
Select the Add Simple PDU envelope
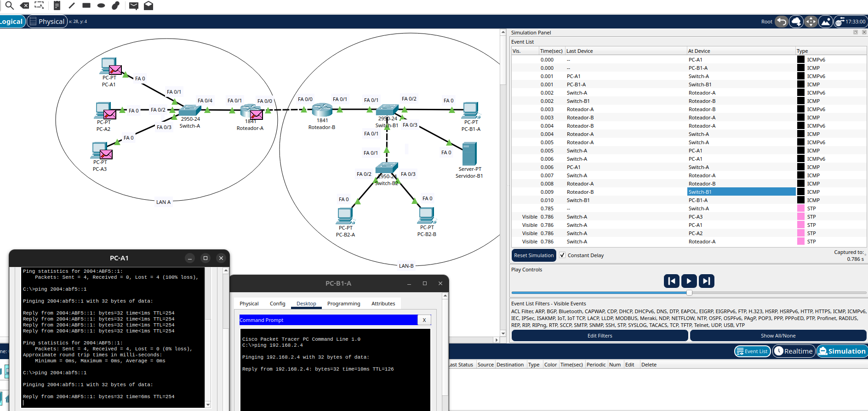(134, 6)
